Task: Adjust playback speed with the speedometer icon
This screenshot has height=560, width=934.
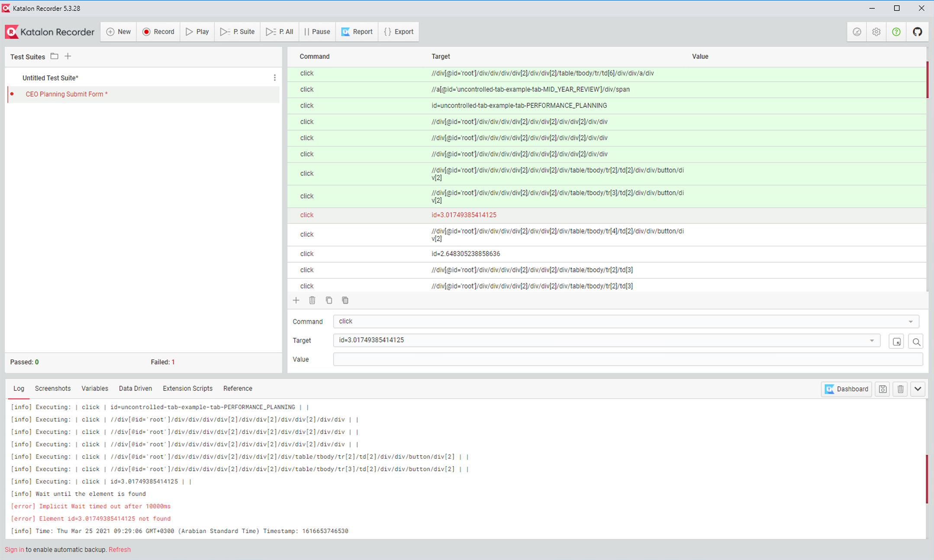Action: (857, 32)
